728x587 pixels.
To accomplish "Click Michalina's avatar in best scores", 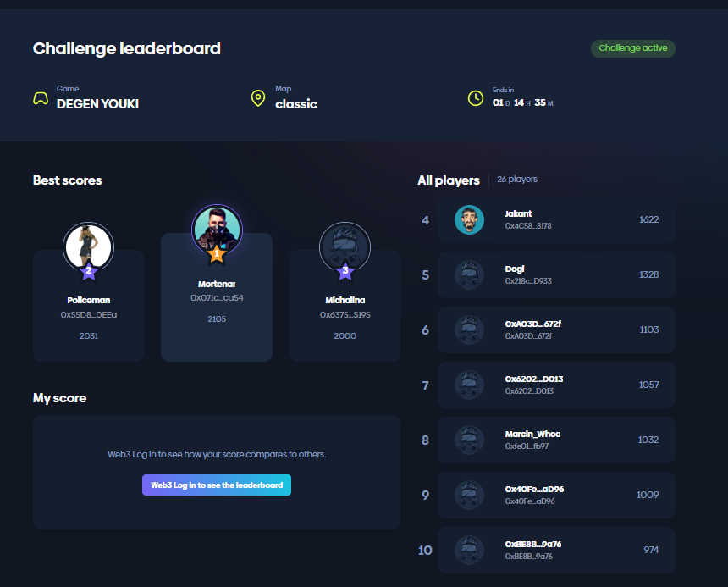I will [345, 246].
